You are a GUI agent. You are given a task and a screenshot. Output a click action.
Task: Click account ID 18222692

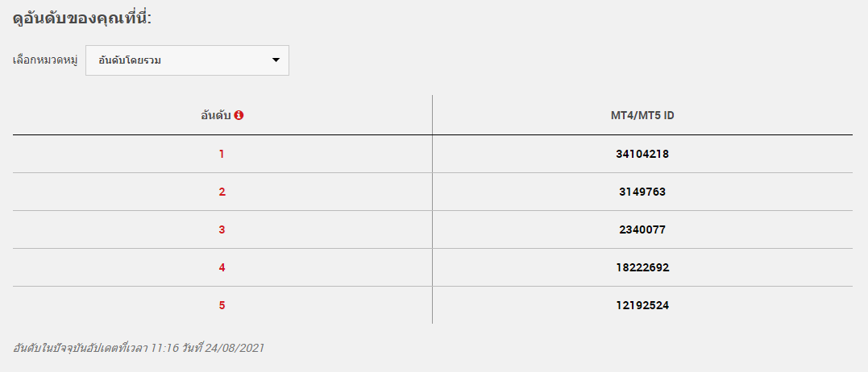[642, 267]
